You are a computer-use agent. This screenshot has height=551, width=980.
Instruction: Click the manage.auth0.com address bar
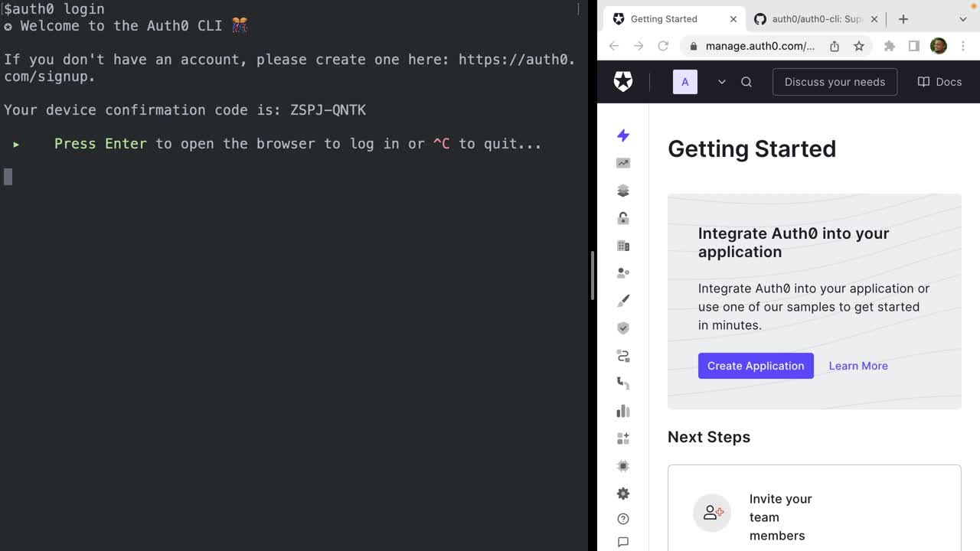coord(759,46)
